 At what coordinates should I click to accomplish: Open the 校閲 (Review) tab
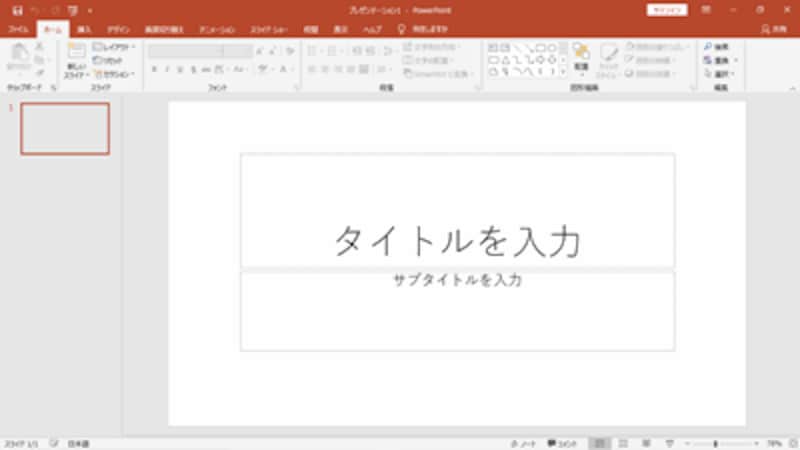[311, 30]
